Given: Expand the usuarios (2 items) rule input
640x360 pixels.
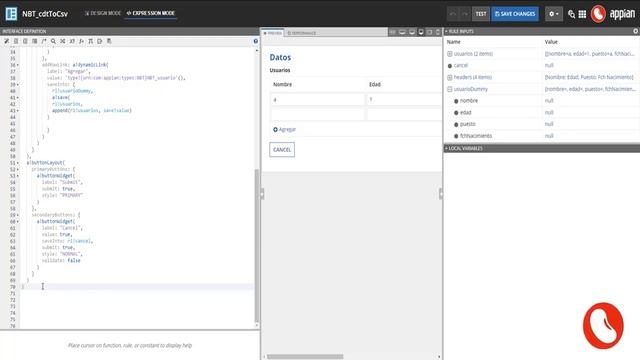Looking at the screenshot, I should (449, 54).
